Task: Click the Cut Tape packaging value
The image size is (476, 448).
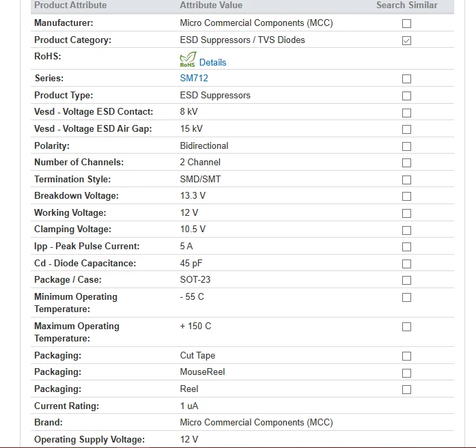Action: [x=197, y=355]
